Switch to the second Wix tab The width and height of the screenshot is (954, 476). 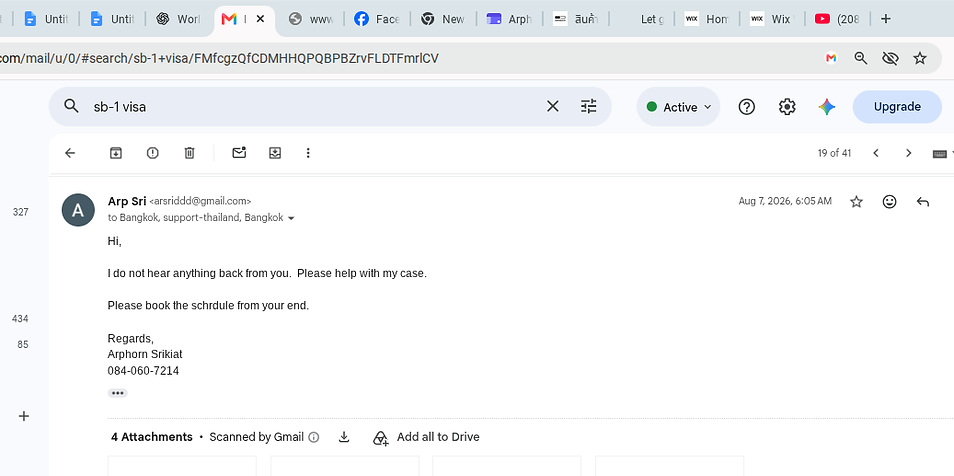tap(773, 19)
